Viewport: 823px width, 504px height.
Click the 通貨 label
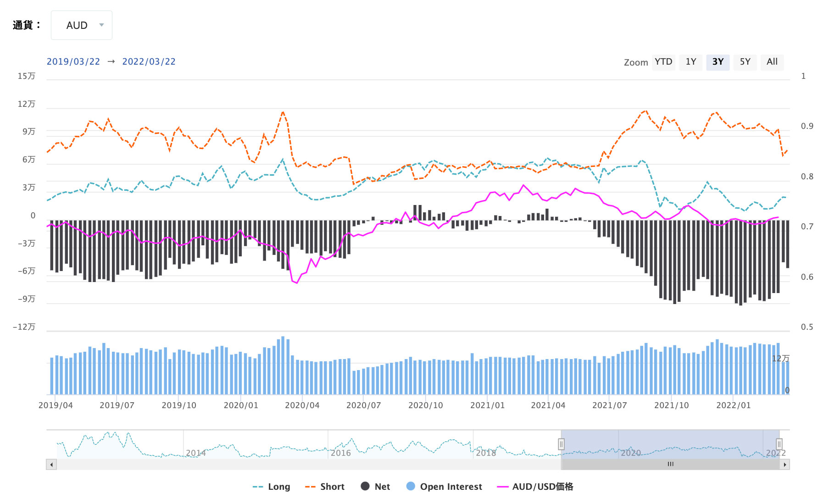tap(27, 25)
